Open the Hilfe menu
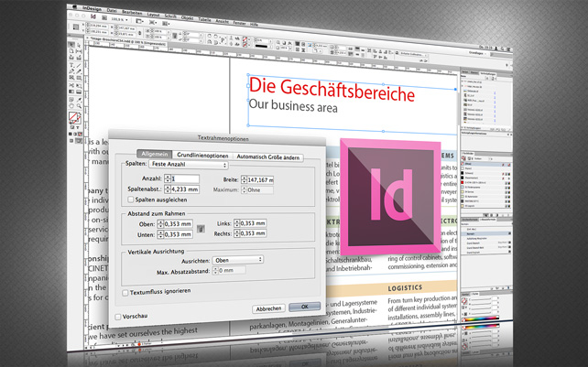The width and height of the screenshot is (588, 367). point(254,25)
